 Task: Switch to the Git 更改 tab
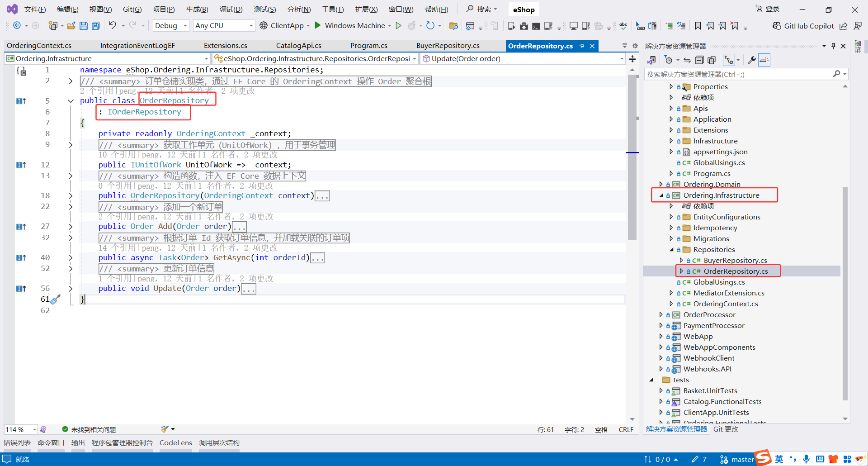coord(726,429)
